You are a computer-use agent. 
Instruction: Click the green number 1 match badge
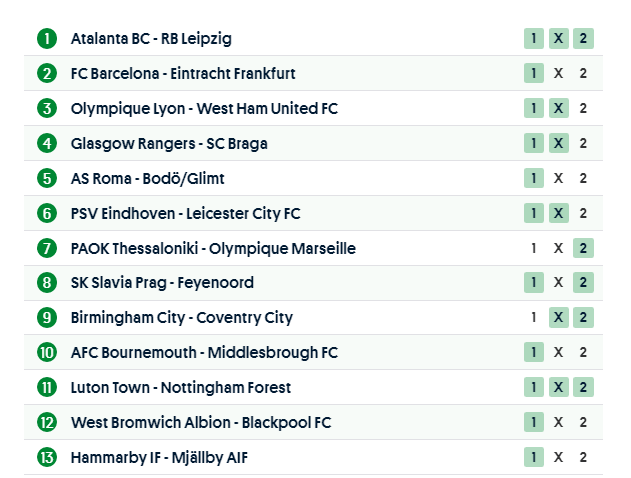47,39
